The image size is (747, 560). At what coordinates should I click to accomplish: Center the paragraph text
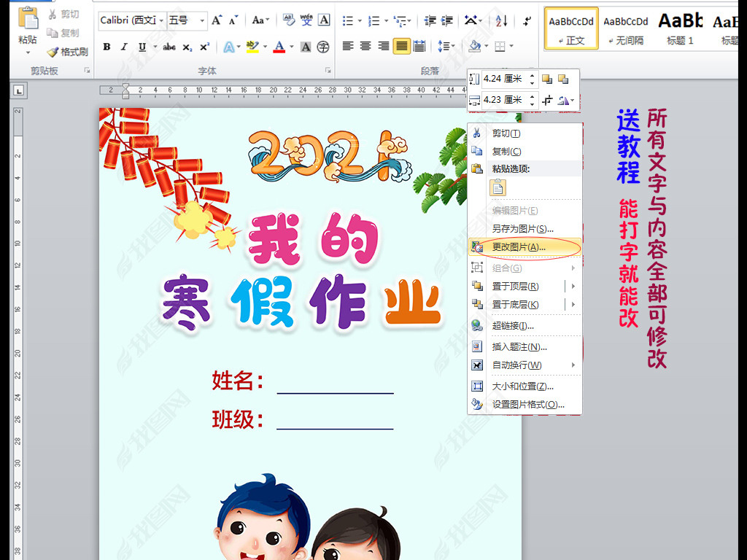[x=365, y=46]
